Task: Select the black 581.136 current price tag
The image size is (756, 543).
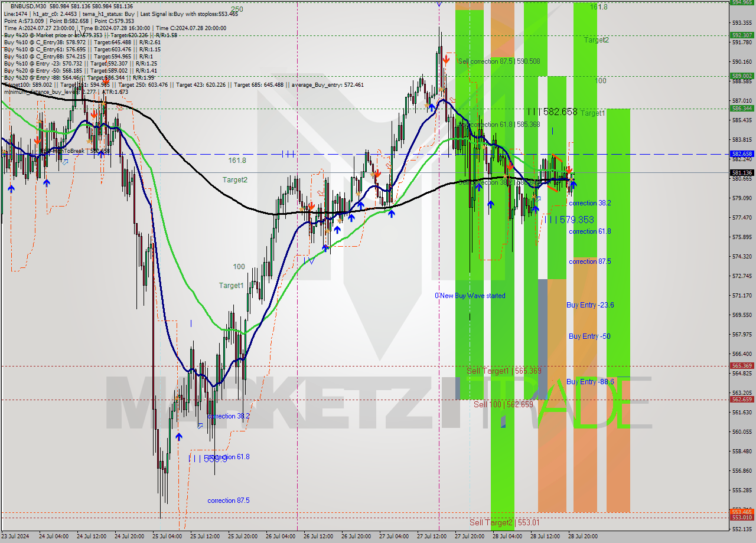Action: (x=742, y=172)
